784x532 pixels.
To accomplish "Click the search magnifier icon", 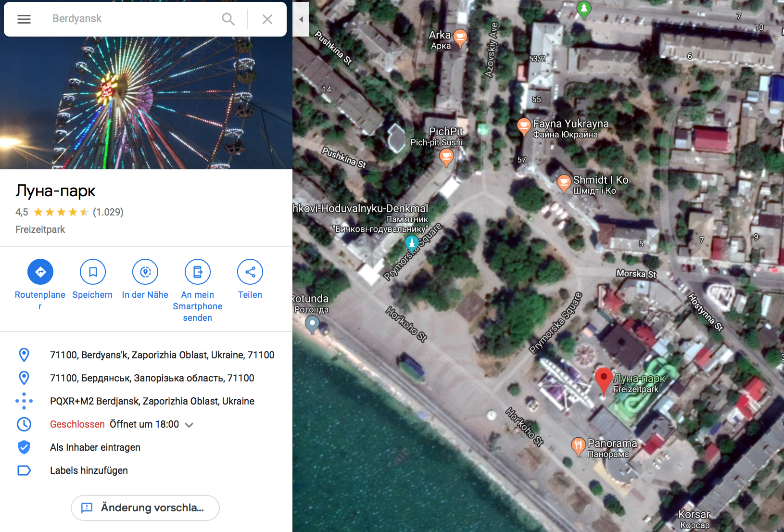I will (228, 19).
